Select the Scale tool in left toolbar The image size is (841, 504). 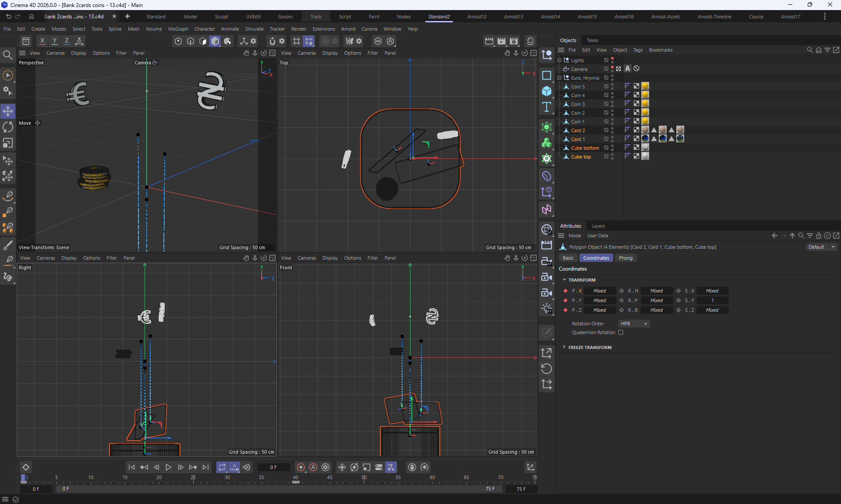8,143
